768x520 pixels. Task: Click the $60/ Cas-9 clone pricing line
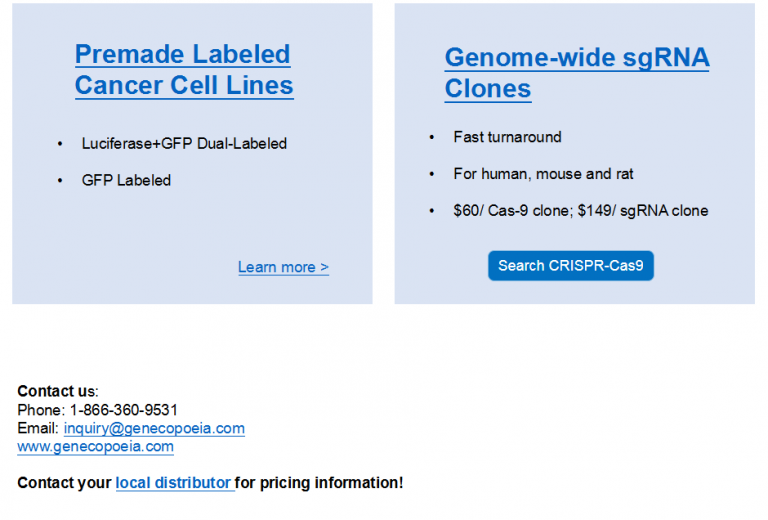[x=581, y=211]
